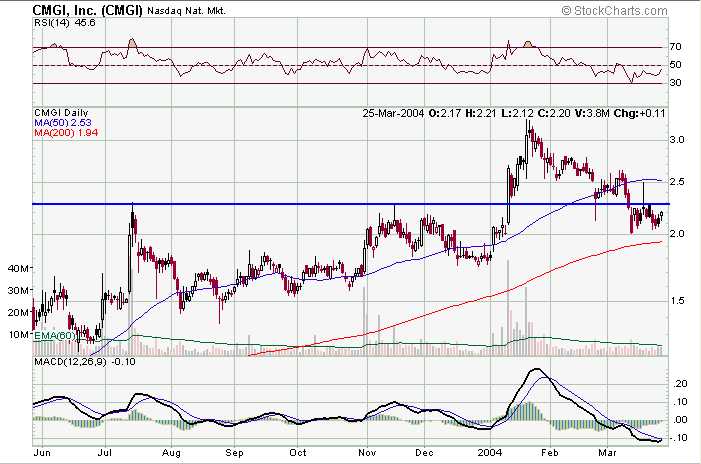Click the MACD(12,26,9) -0.10 label
This screenshot has width=701, height=464.
pyautogui.click(x=85, y=361)
